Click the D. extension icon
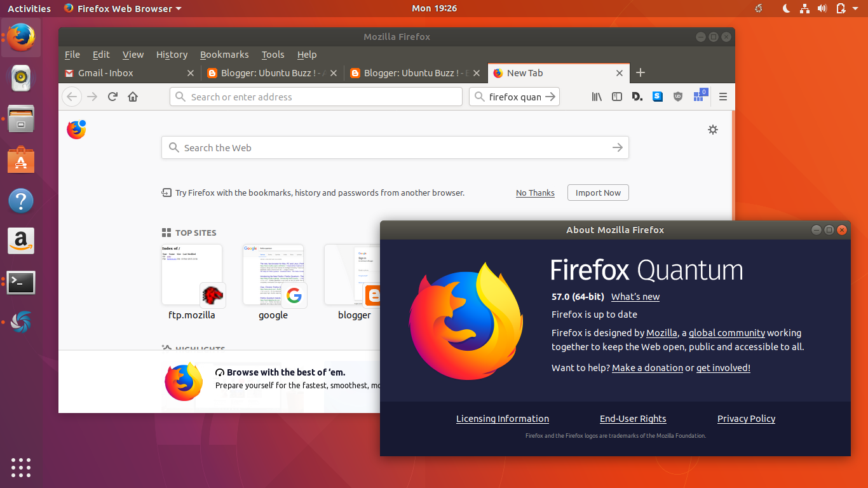 click(x=637, y=97)
